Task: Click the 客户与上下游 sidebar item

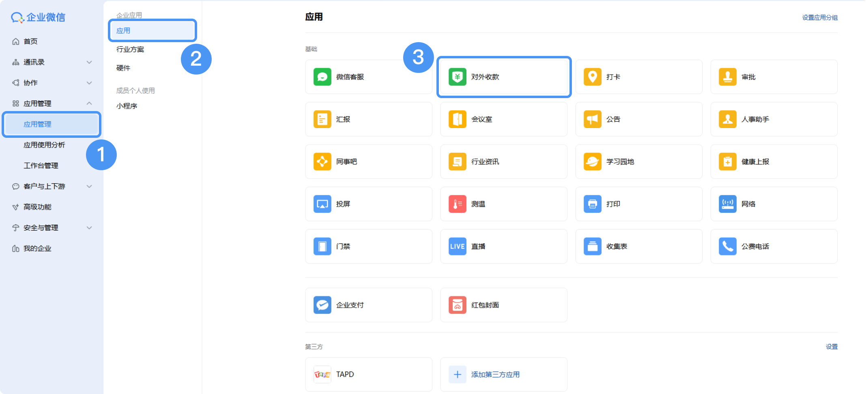Action: [x=44, y=186]
